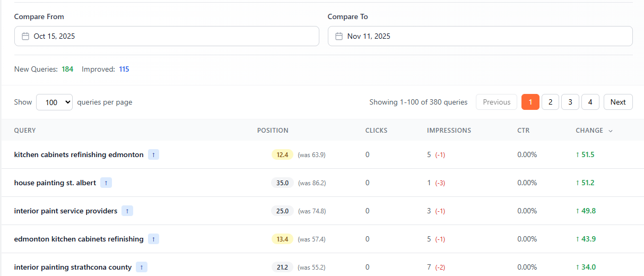Click calendar icon in Compare From field
Viewport: 644px width, 276px height.
coord(25,36)
